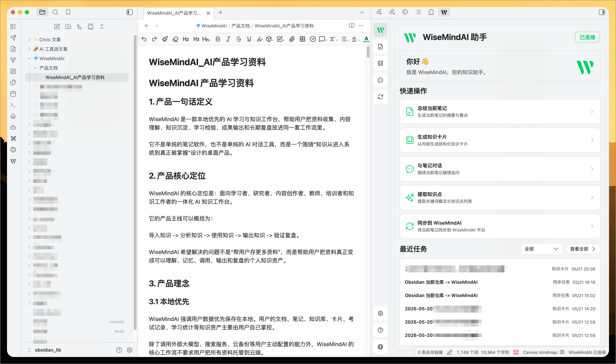Toggle the right sidebar visibility
The height and width of the screenshot is (364, 616).
coord(602,12)
